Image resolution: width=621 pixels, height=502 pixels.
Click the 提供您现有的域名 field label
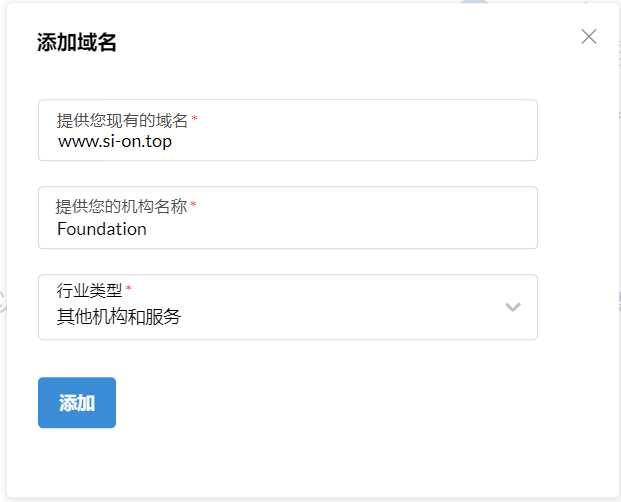click(x=122, y=120)
